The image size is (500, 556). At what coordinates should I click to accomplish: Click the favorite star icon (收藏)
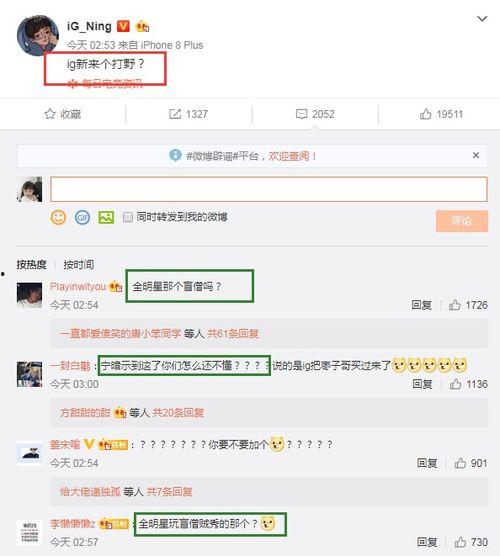[50, 114]
